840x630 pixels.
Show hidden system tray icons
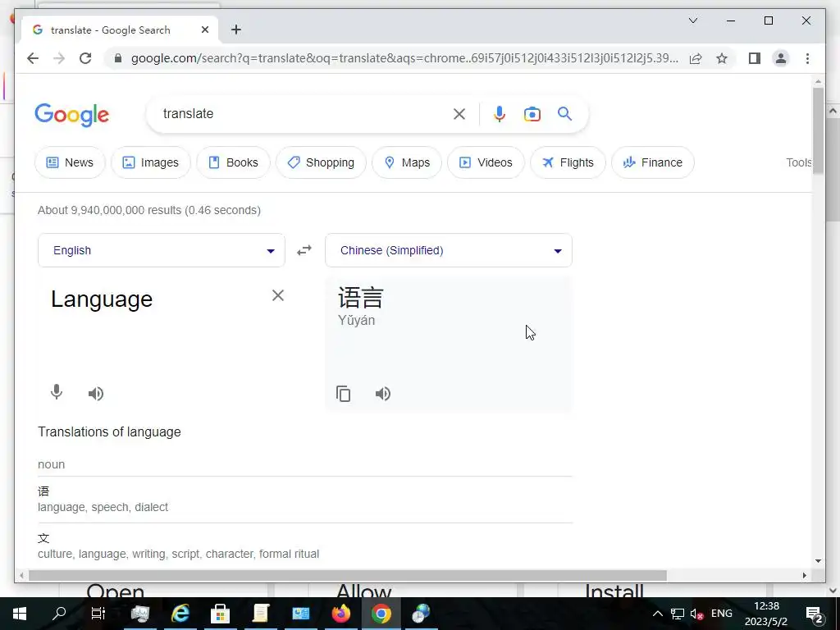[x=658, y=614]
